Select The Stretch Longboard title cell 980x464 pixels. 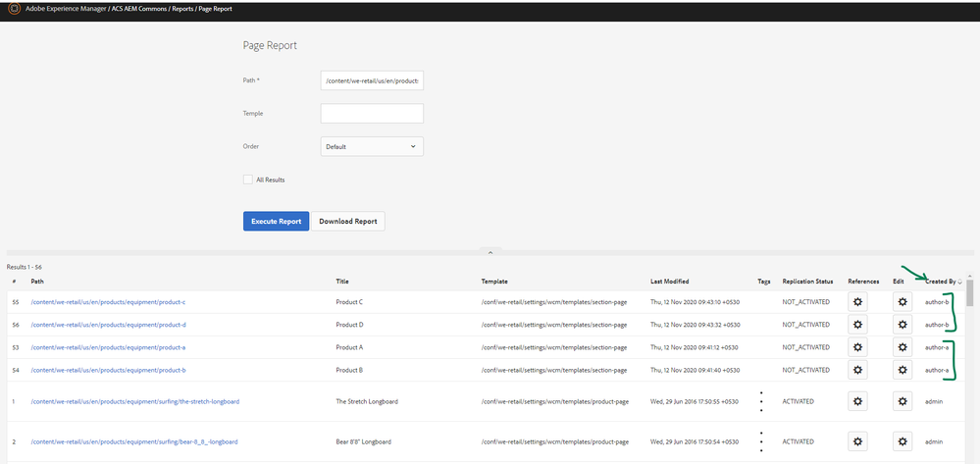point(366,401)
